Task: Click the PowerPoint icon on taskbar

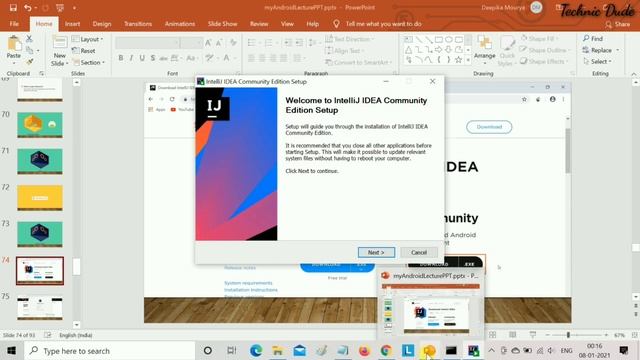Action: 429,351
